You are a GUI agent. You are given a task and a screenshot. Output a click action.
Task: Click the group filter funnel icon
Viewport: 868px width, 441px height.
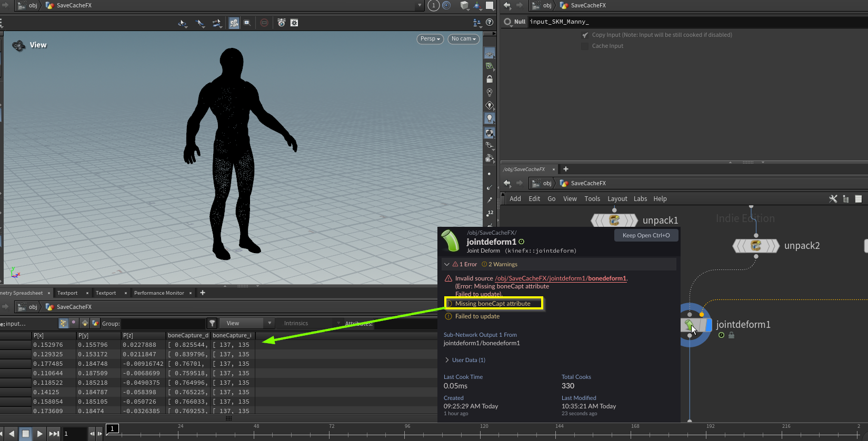point(212,323)
